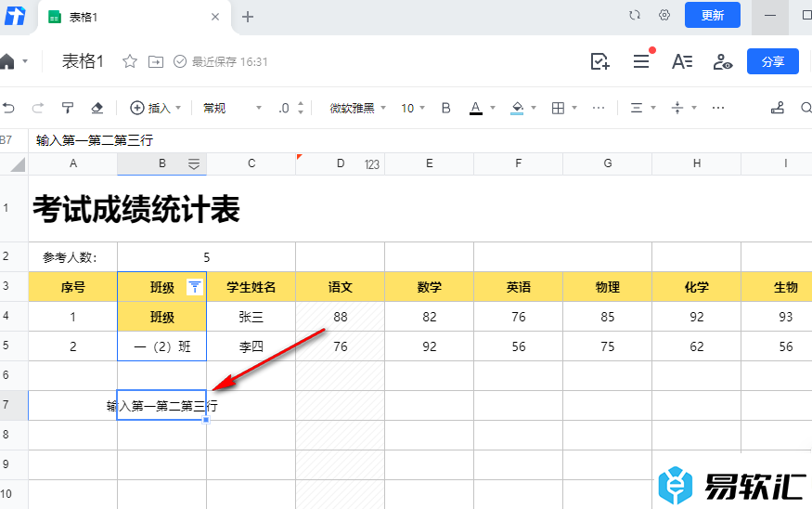Open first more options ellipsis
Screen dimensions: 812x509
click(599, 108)
